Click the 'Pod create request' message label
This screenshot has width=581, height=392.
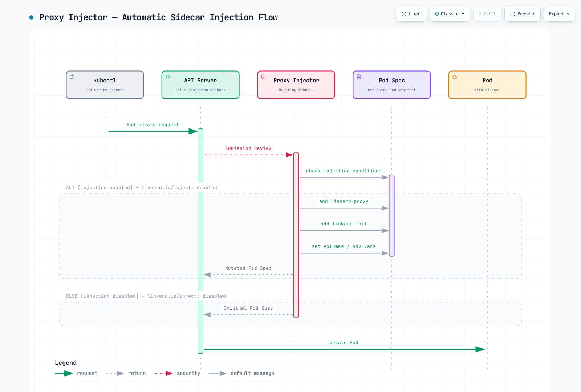[153, 125]
